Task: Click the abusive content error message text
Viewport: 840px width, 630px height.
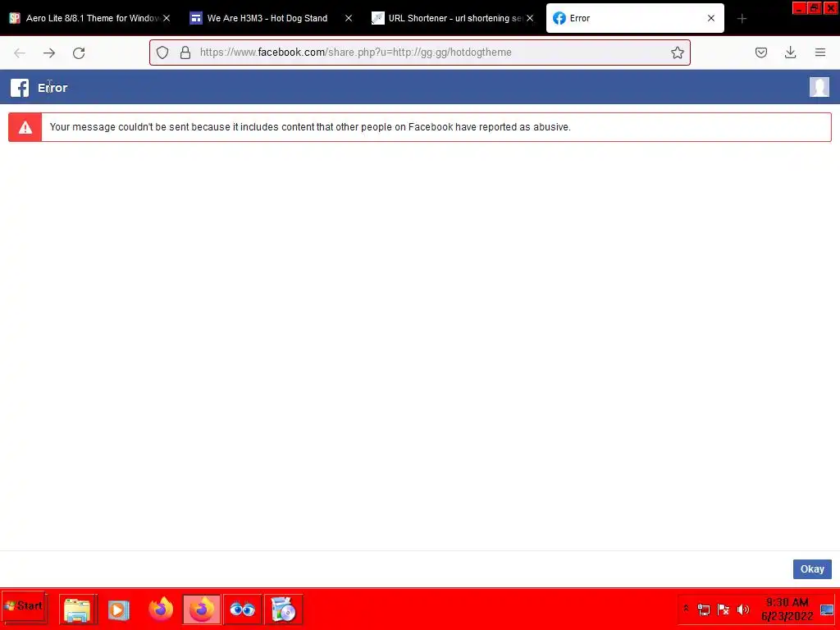Action: [x=310, y=127]
